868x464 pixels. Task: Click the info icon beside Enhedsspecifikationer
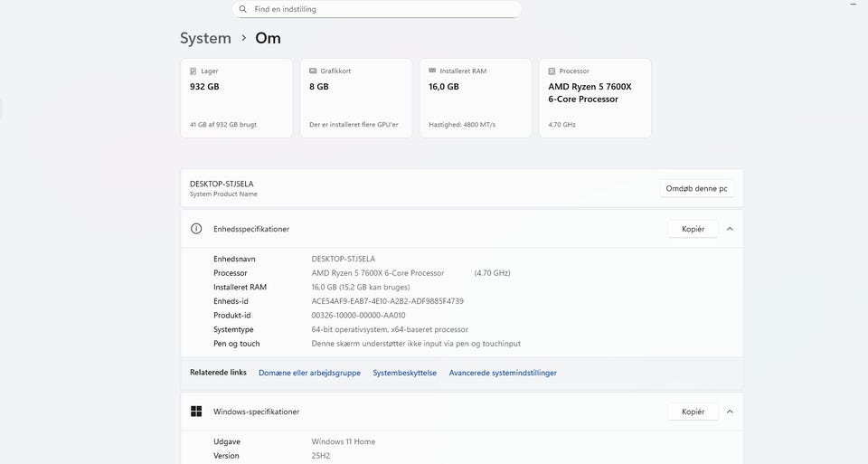[196, 229]
